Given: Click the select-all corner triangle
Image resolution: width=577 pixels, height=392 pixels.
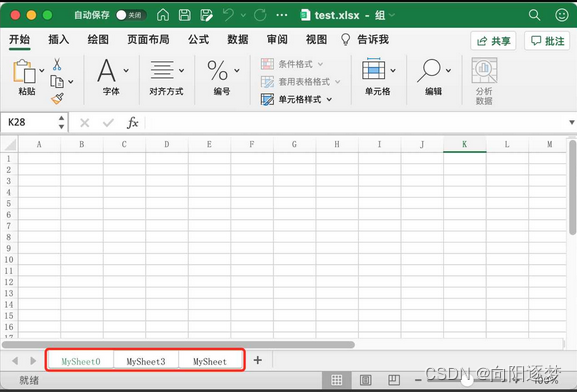Looking at the screenshot, I should (x=10, y=144).
